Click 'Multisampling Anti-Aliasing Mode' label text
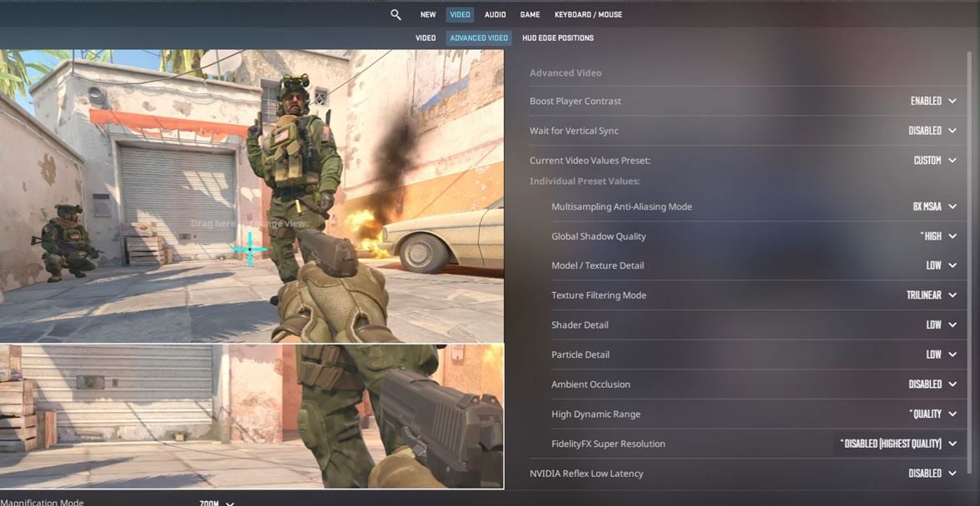This screenshot has height=506, width=980. (x=621, y=206)
